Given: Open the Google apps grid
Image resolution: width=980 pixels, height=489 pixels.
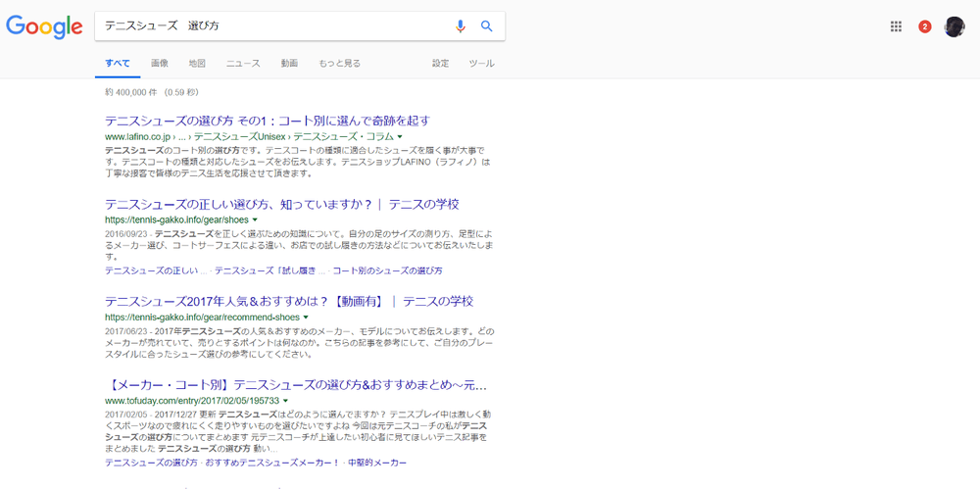Looking at the screenshot, I should coord(896,26).
